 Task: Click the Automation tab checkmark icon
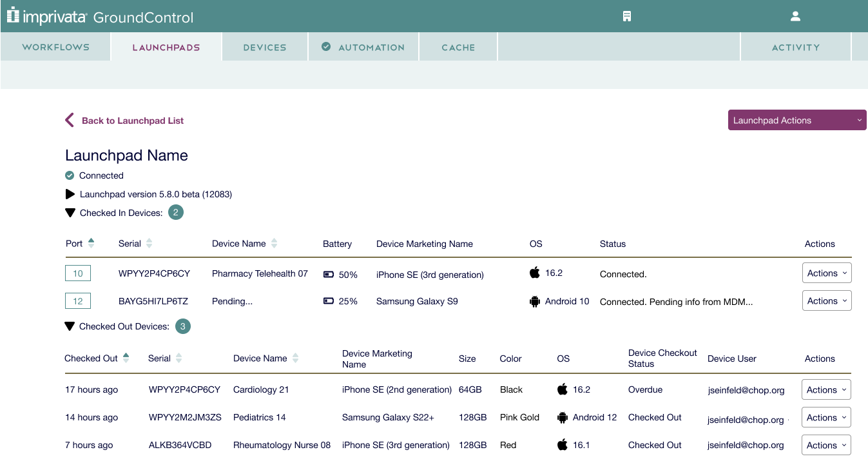click(x=325, y=46)
